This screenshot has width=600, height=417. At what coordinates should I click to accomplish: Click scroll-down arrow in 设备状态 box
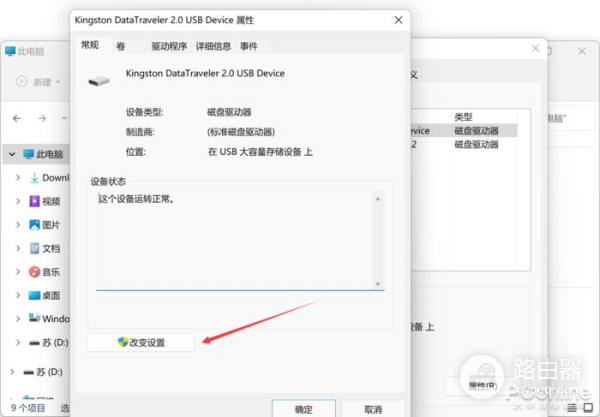(x=378, y=284)
